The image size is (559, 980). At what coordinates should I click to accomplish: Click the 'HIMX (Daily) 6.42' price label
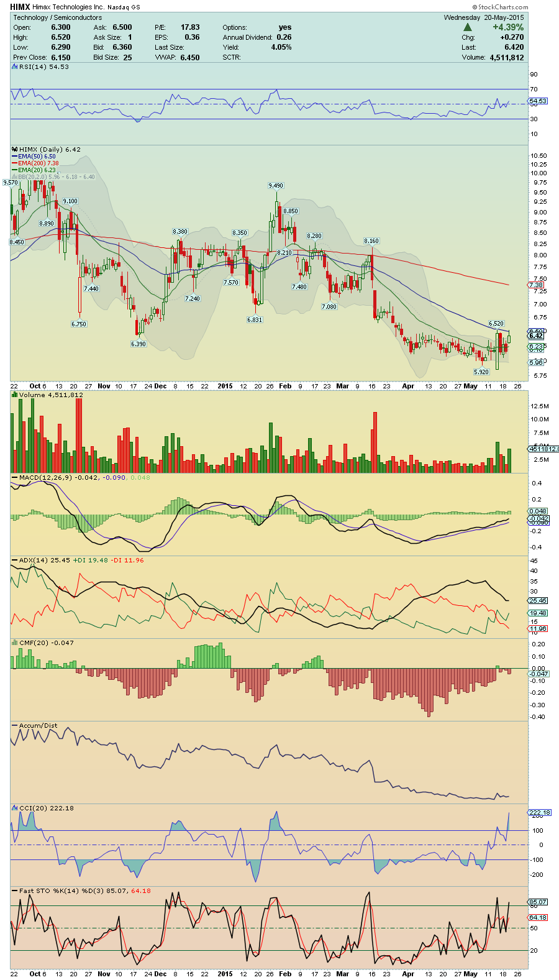(x=50, y=149)
